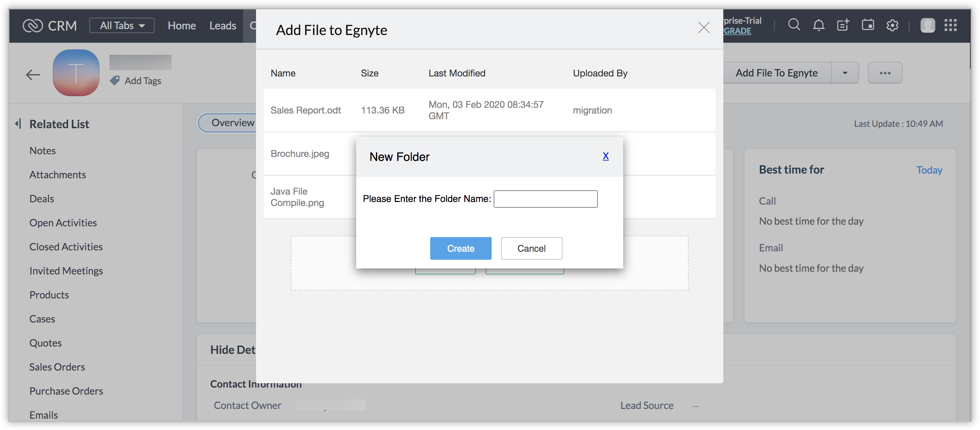Screen dimensions: 980x430
Task: Expand the Add File To Egnyte arrow
Action: coord(845,73)
